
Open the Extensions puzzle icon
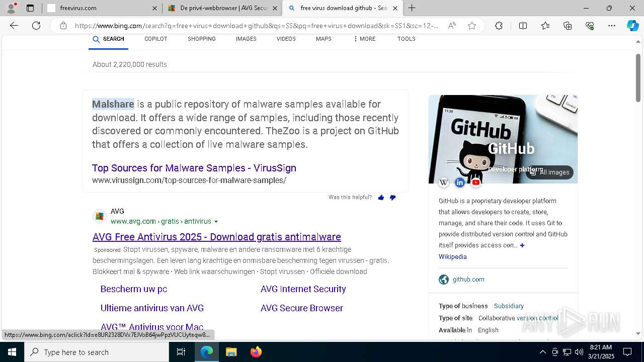coord(499,26)
